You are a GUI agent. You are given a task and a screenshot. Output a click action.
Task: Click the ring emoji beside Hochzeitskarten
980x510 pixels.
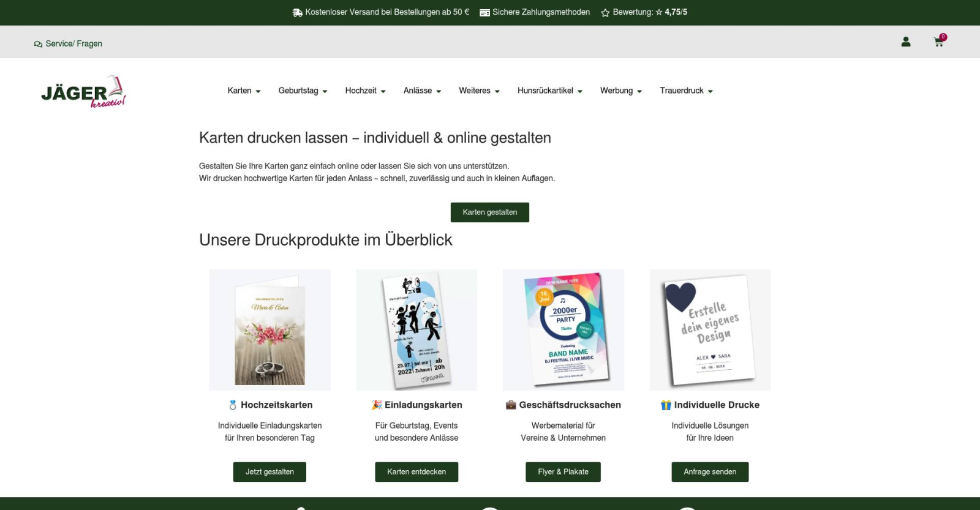[233, 405]
